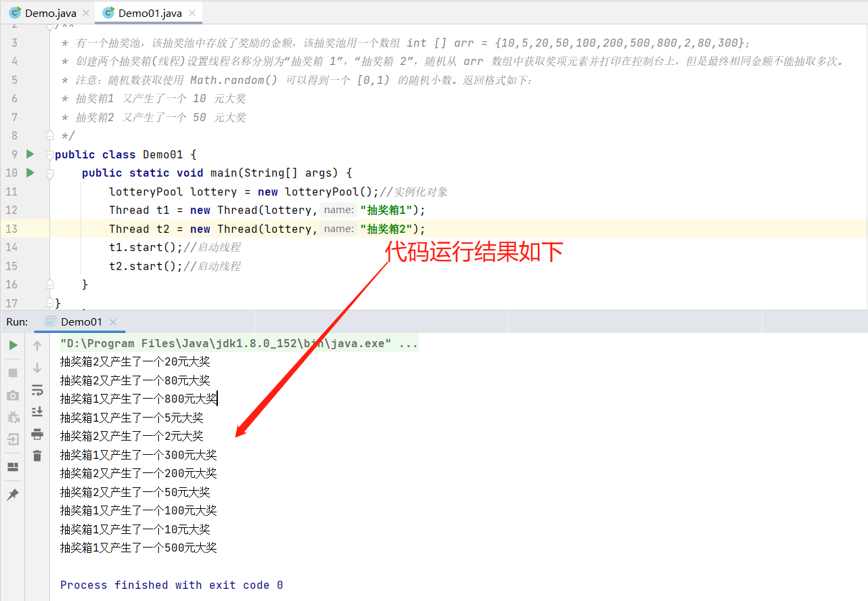Click the Exit icon in Run toolbar

coord(13,440)
